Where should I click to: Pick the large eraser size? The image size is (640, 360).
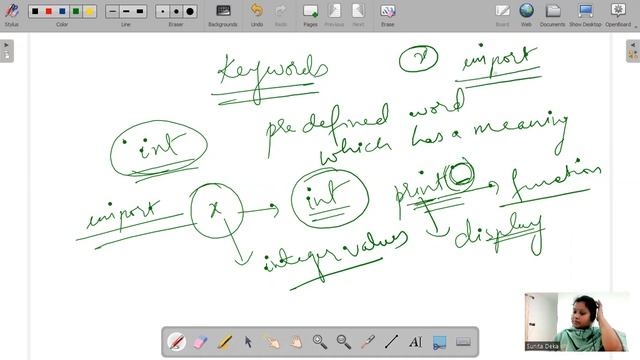point(190,11)
